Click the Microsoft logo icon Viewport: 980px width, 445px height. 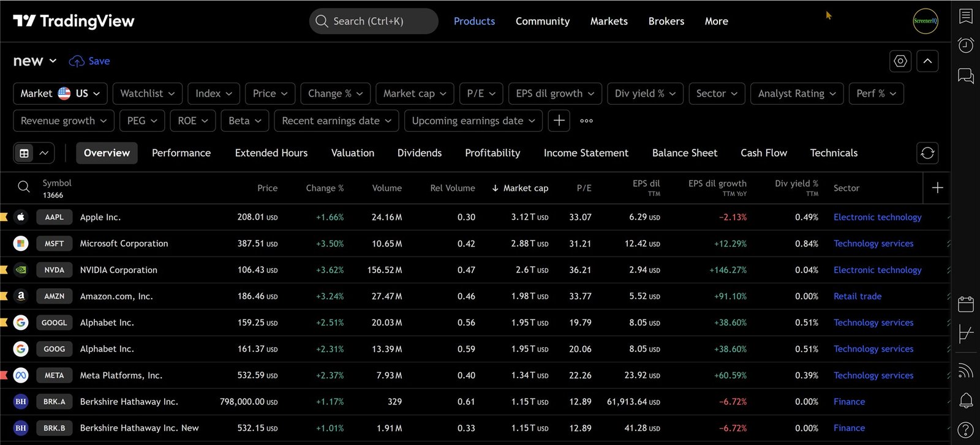point(21,243)
